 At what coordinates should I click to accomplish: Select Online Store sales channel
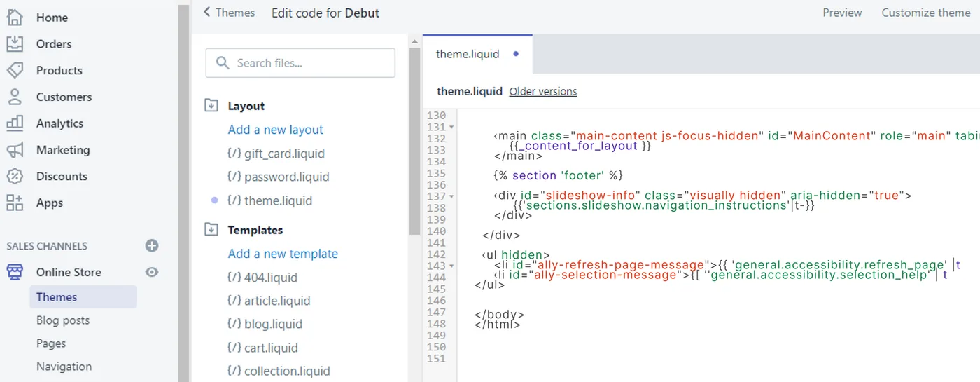coord(69,272)
